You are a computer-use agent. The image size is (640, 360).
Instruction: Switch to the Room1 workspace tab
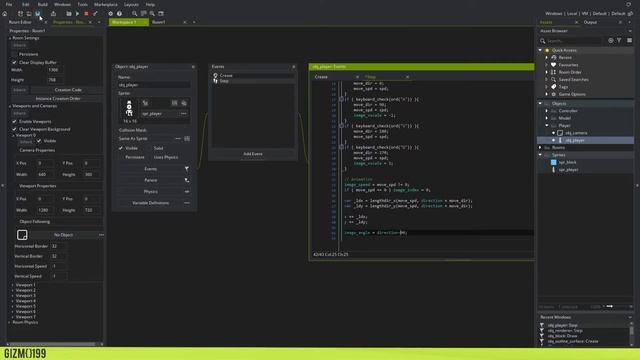click(x=159, y=22)
